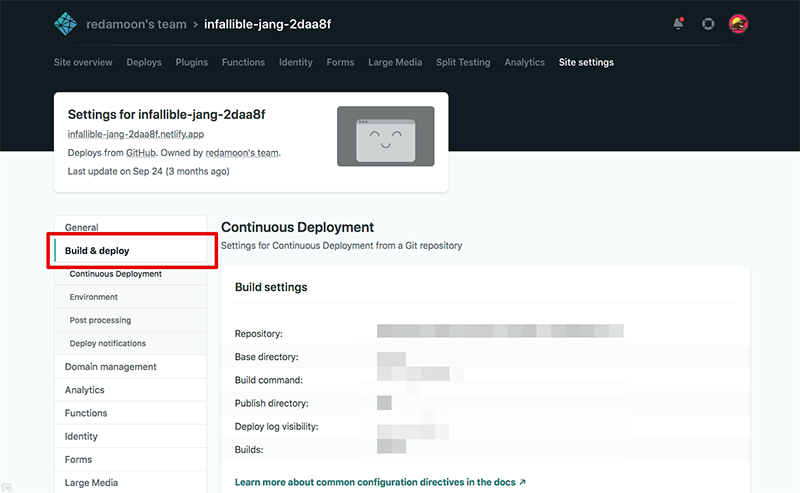
Task: Open Deploy notifications sidebar item
Action: tap(108, 344)
